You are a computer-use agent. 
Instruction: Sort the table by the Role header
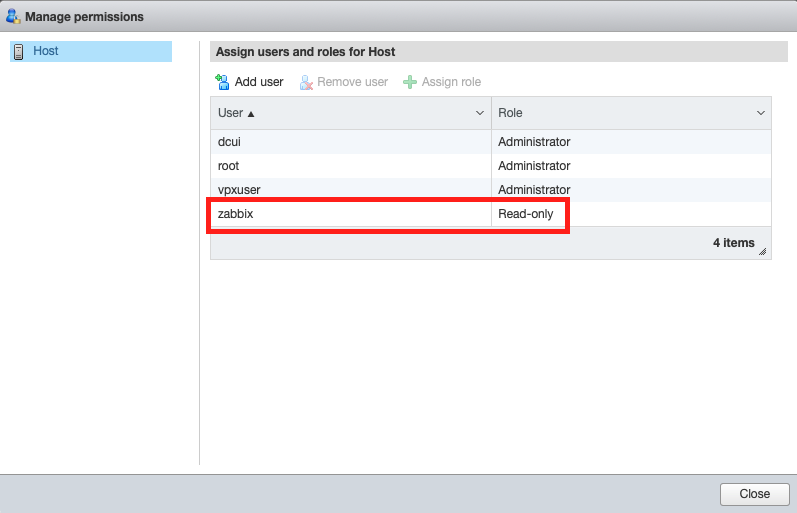point(511,114)
